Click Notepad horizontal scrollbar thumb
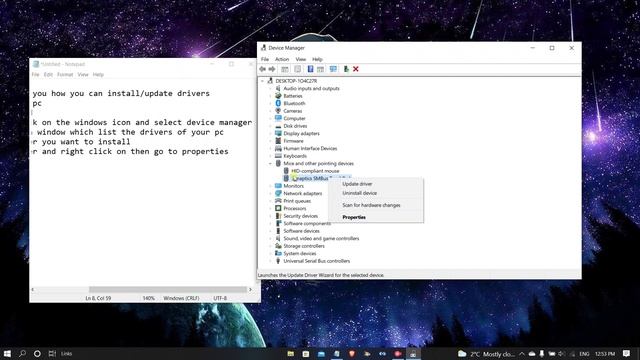The image size is (640, 360). click(168, 289)
